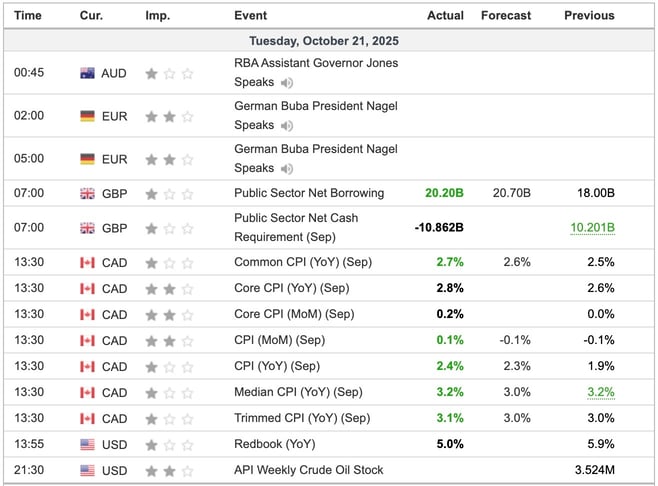Click the importance stars for API Crude Oil Stock

pyautogui.click(x=169, y=470)
